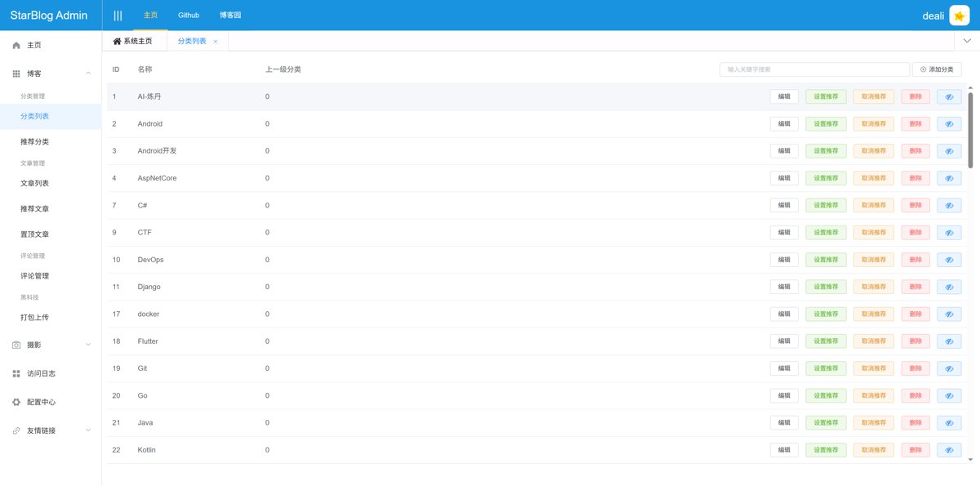
Task: Click the 添加分类 button
Action: click(937, 69)
